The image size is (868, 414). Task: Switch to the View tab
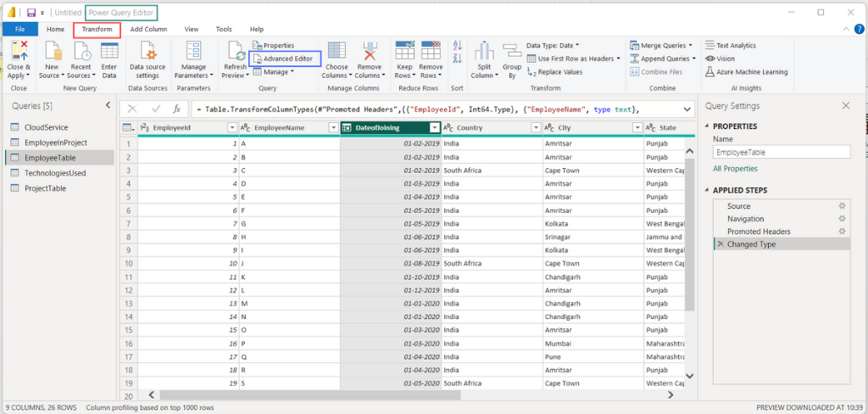tap(192, 30)
